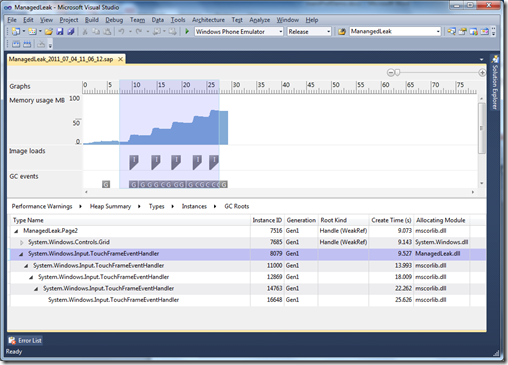Image resolution: width=508 pixels, height=365 pixels.
Task: Open the Undo history dropdown arrow
Action: coord(130,32)
